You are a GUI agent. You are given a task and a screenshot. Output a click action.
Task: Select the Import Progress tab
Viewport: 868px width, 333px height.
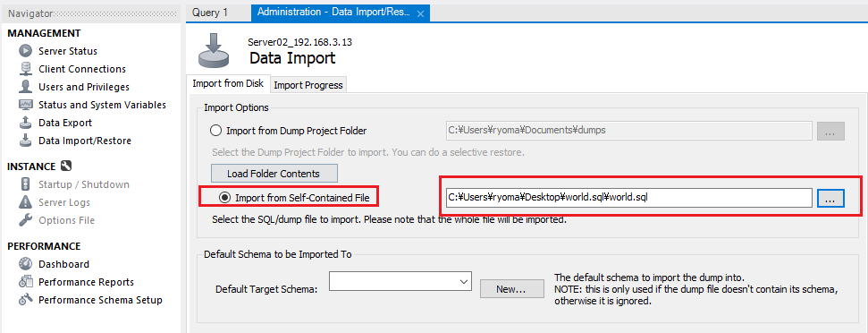pos(308,85)
